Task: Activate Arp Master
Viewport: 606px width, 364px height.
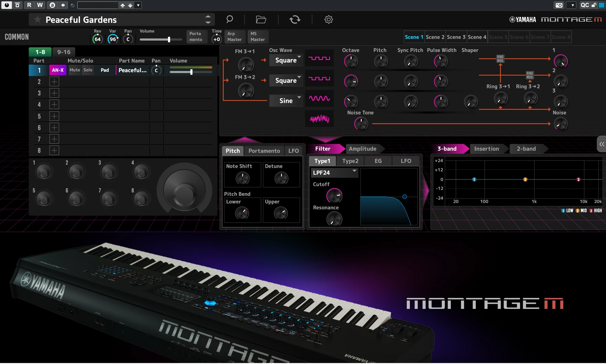Action: [x=234, y=37]
